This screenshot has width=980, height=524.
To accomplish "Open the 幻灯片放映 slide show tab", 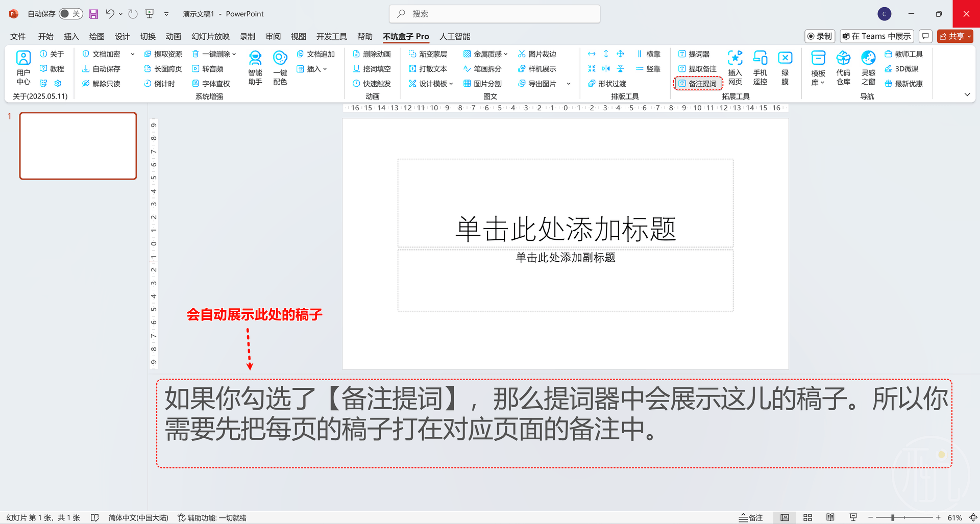I will coord(210,36).
